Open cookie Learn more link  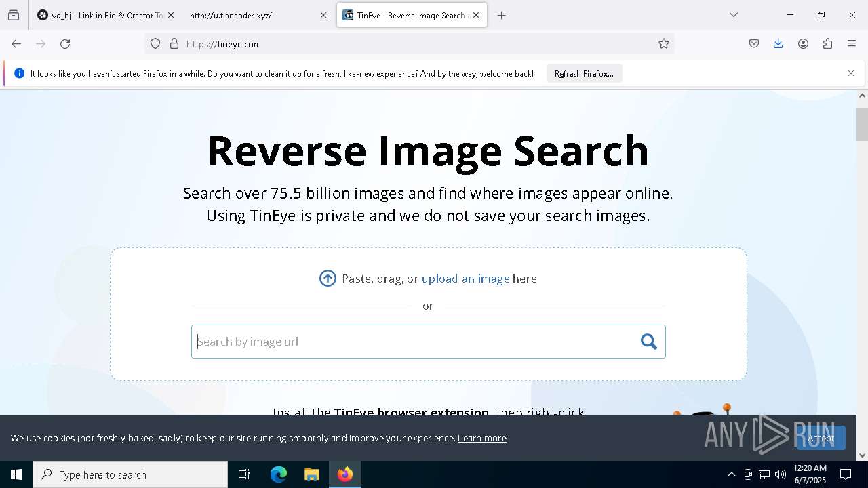(482, 438)
